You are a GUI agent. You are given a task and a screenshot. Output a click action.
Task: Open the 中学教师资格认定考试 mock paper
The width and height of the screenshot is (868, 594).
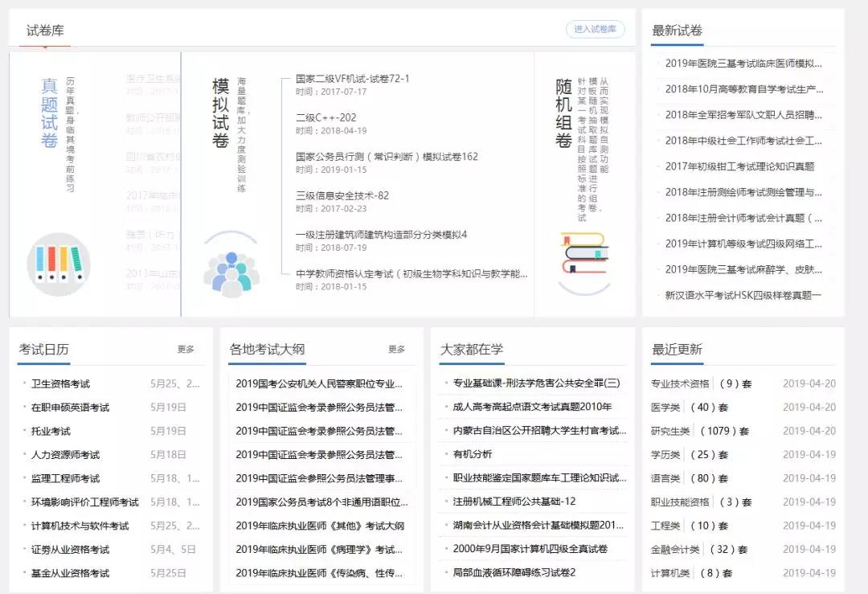coord(411,273)
